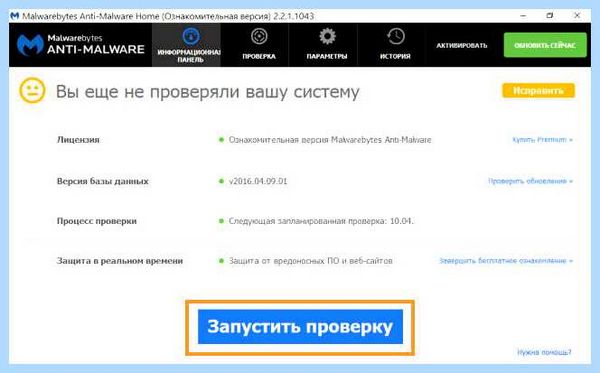600x373 pixels.
Task: Click the Следующая запланированная проверка text
Action: click(x=321, y=221)
